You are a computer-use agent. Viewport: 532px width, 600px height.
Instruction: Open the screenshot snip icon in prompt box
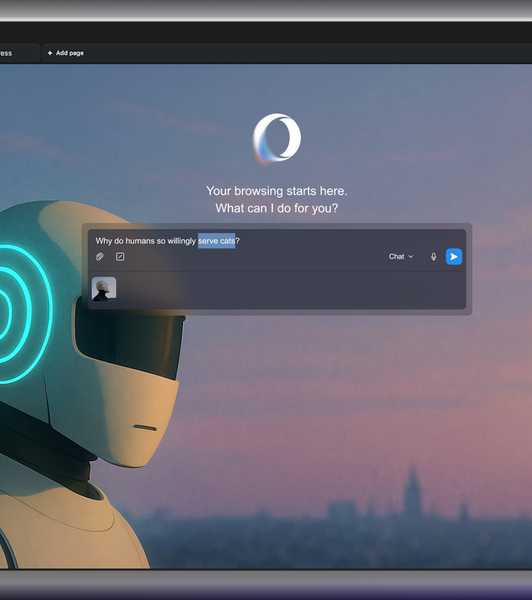point(120,257)
